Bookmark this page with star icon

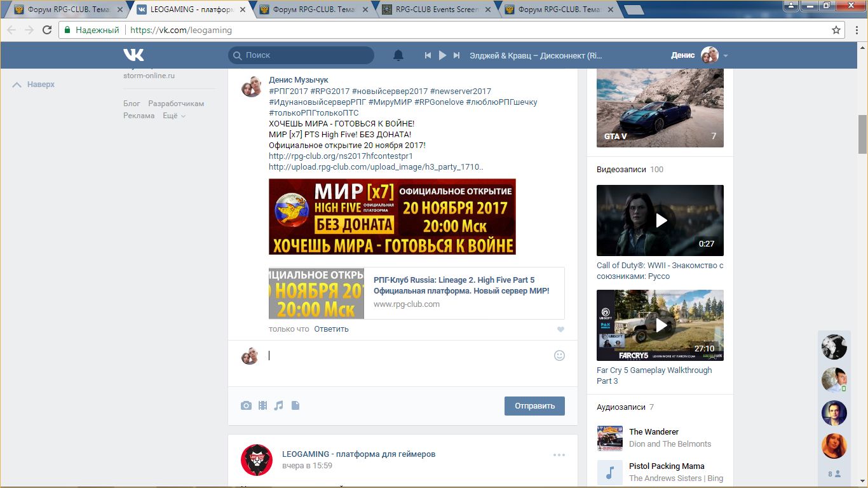point(836,30)
